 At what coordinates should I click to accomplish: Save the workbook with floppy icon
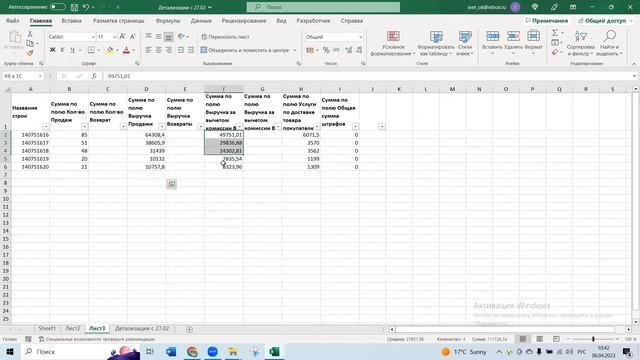click(74, 7)
